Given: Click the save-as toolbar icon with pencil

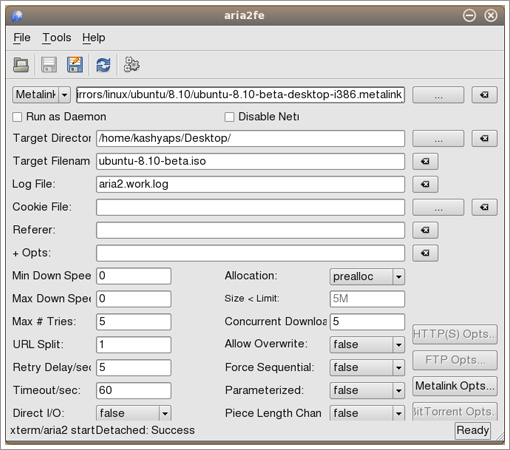Looking at the screenshot, I should click(75, 65).
